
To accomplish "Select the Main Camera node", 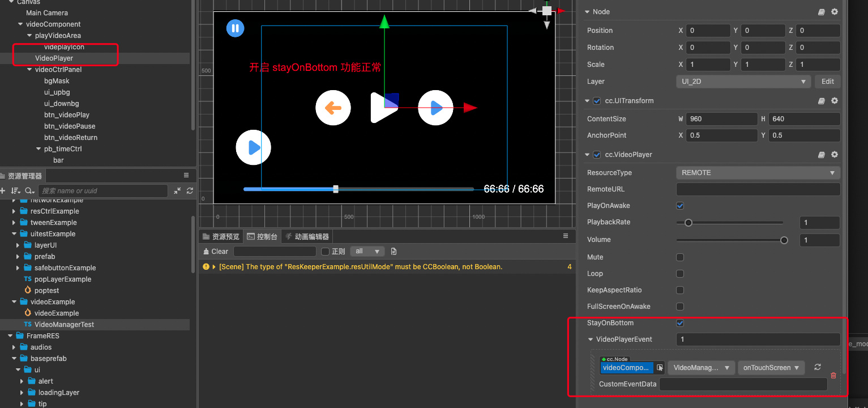I will pos(47,13).
